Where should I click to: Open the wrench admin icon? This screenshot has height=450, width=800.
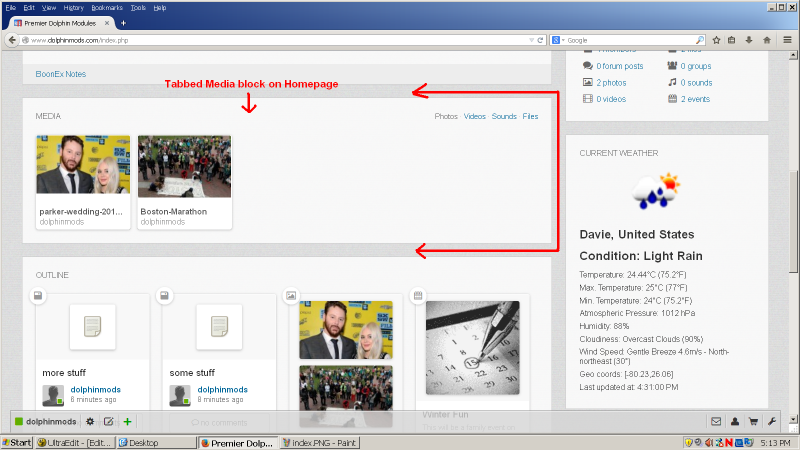coord(771,421)
